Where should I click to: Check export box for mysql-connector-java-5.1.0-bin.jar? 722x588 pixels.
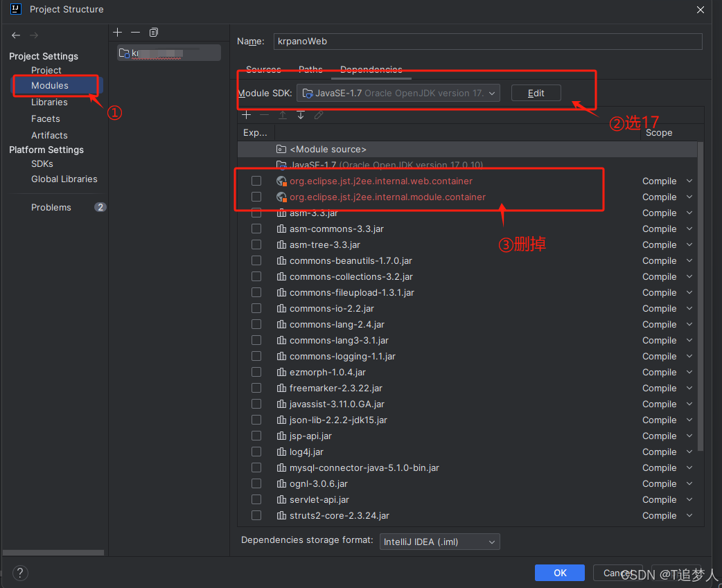click(256, 468)
